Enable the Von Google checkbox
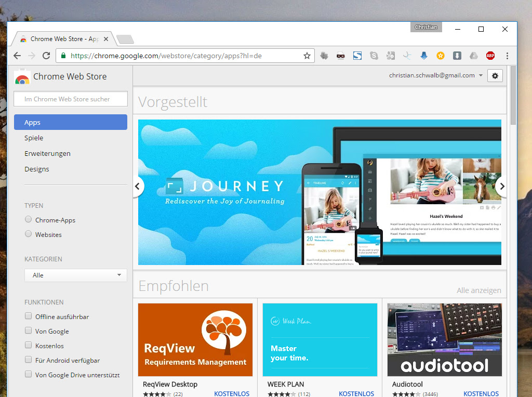 pos(28,330)
